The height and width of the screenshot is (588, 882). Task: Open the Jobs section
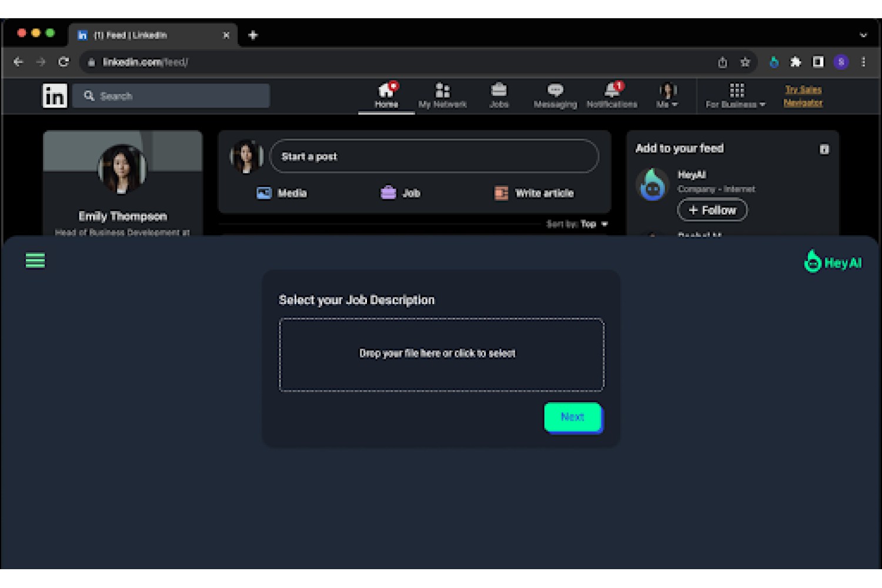(499, 96)
